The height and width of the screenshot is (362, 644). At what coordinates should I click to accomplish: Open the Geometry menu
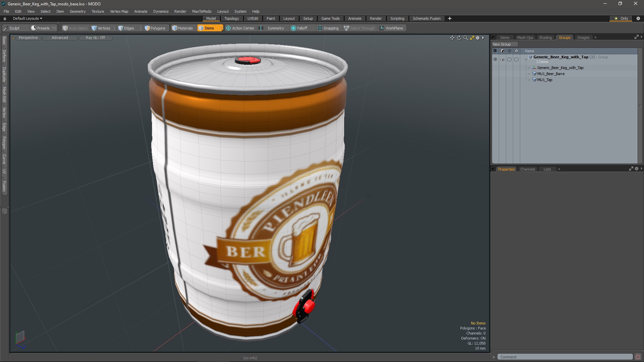tap(77, 11)
